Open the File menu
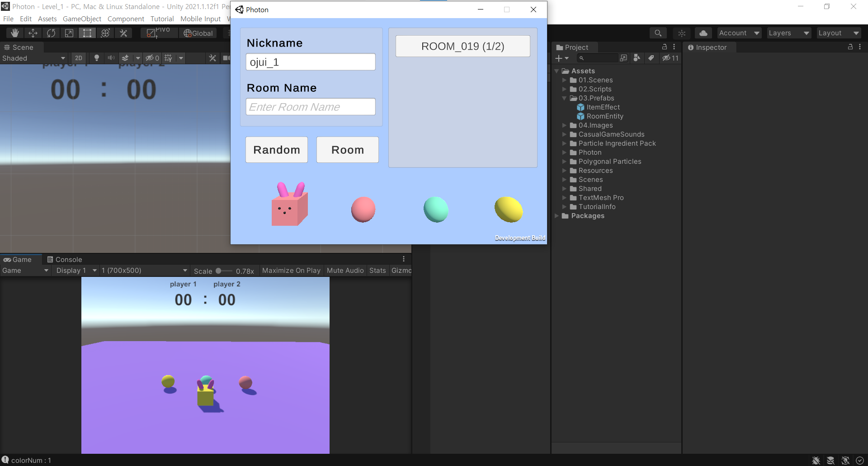The width and height of the screenshot is (868, 466). (8, 19)
